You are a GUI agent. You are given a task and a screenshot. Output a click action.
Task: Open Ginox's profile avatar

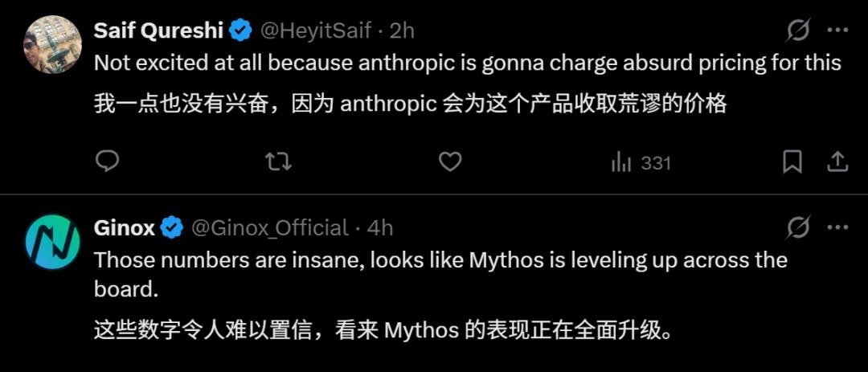(x=52, y=241)
